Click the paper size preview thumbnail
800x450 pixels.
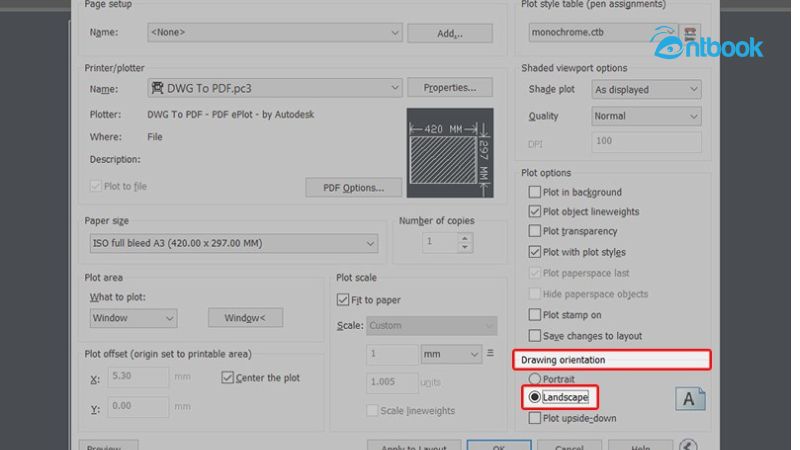tap(449, 153)
